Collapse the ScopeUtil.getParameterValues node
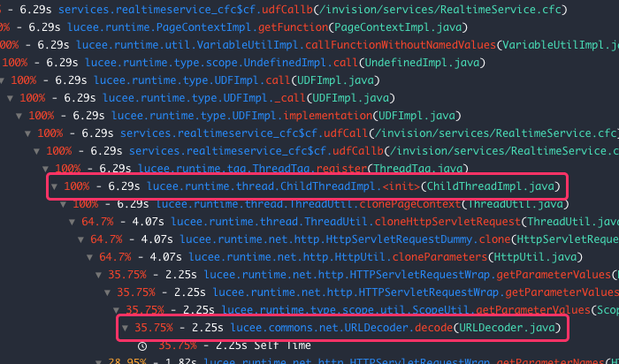This screenshot has height=364, width=619. click(116, 310)
